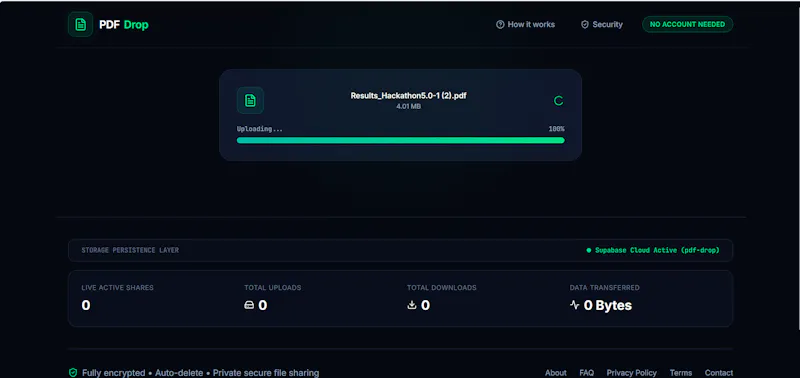Screen dimensions: 800x378
Task: Click the download arrow icon under Total Downloads
Action: pos(412,305)
